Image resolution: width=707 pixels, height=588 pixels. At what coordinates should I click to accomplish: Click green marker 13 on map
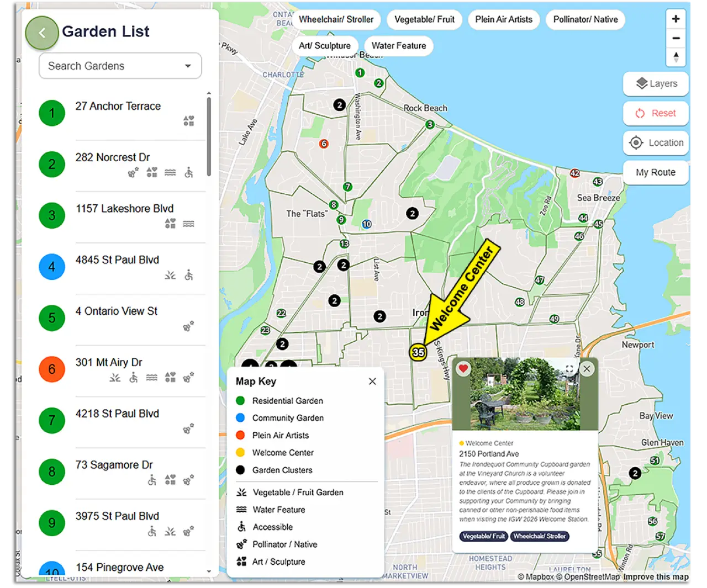[x=345, y=243]
